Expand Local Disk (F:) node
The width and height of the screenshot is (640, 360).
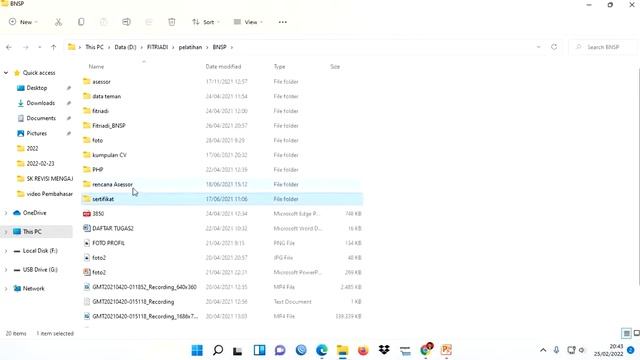[6, 251]
